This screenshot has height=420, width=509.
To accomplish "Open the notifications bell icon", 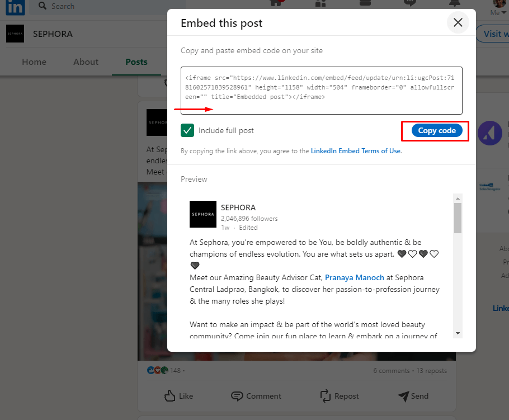I will click(x=453, y=3).
